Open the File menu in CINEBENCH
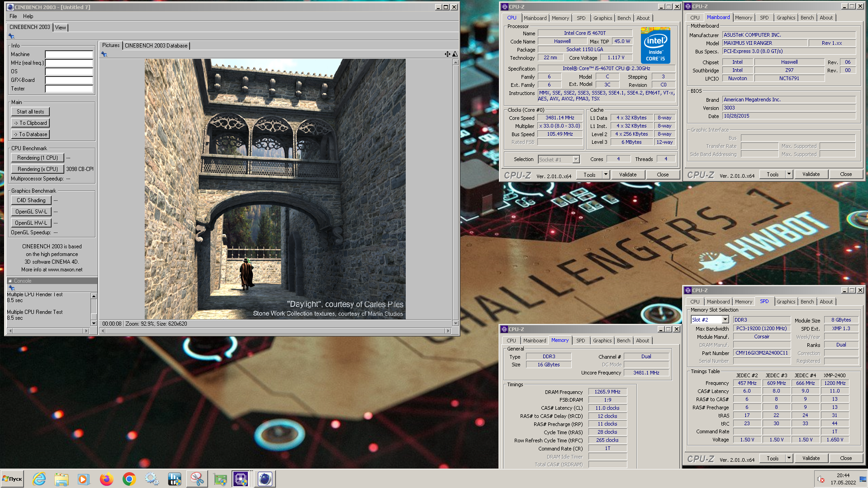 (13, 16)
